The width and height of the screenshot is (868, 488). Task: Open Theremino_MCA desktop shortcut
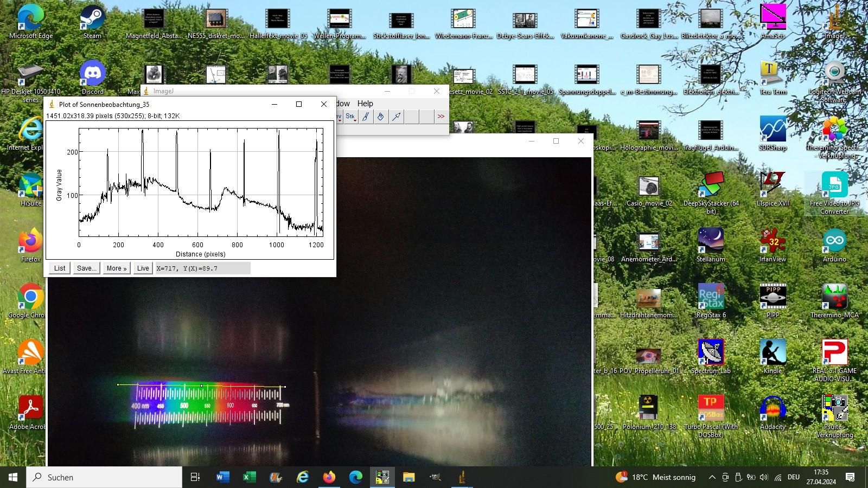point(834,301)
